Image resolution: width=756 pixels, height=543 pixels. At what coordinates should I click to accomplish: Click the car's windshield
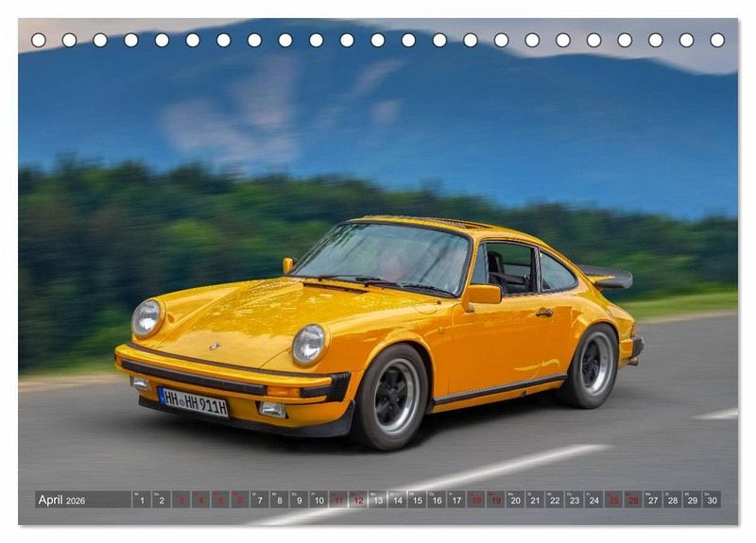pos(386,255)
